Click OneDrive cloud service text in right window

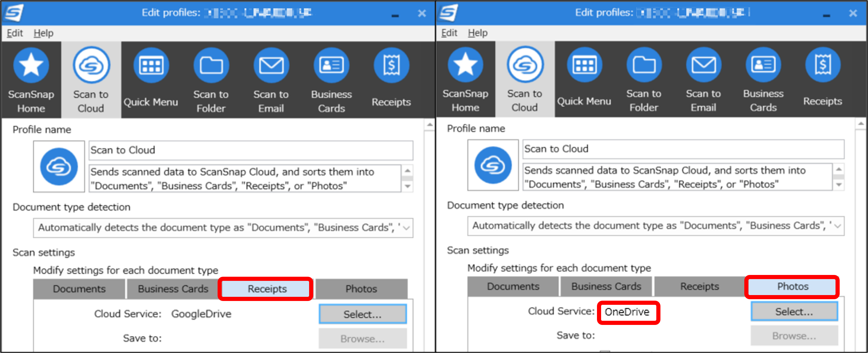click(x=627, y=312)
